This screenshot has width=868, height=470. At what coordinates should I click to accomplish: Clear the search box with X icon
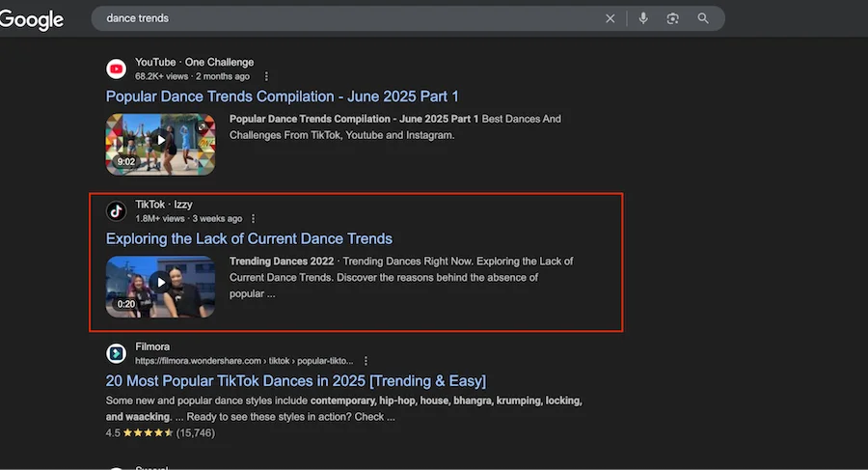pos(610,18)
